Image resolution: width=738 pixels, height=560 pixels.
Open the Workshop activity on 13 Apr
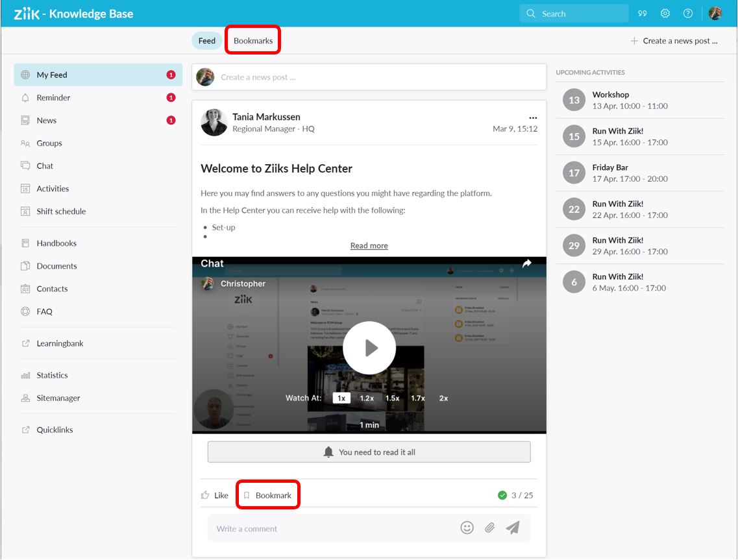pyautogui.click(x=639, y=100)
